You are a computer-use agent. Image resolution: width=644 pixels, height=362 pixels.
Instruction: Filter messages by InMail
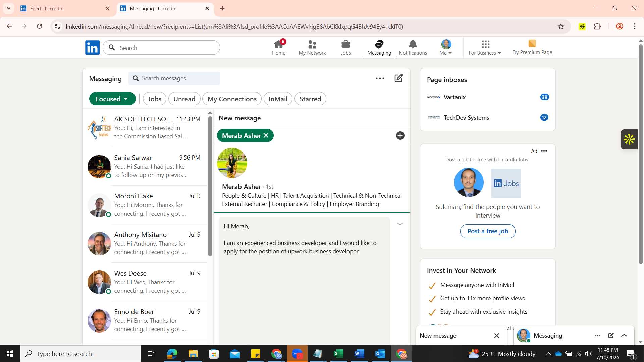click(x=278, y=99)
